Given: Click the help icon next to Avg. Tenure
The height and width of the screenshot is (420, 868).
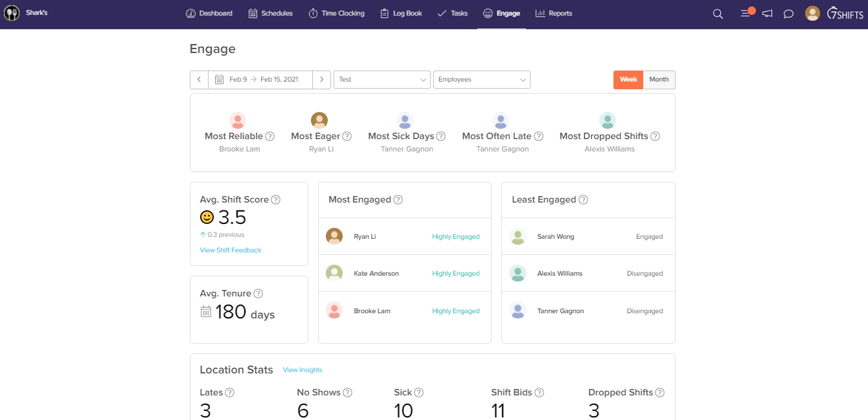Looking at the screenshot, I should pyautogui.click(x=258, y=293).
